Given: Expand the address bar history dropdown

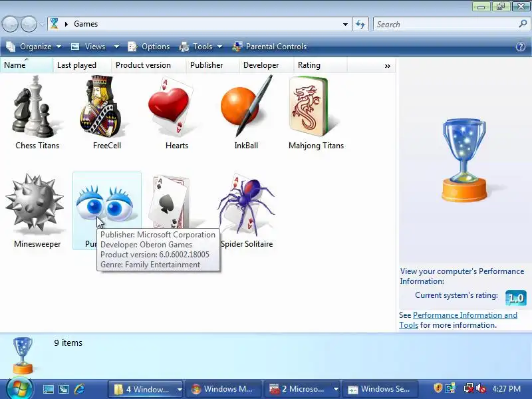Looking at the screenshot, I should click(x=345, y=24).
